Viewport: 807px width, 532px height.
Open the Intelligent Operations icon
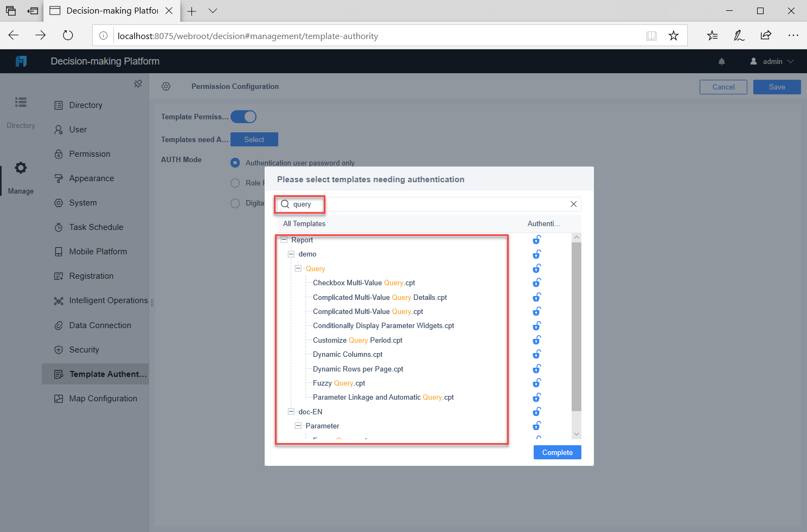pos(59,300)
